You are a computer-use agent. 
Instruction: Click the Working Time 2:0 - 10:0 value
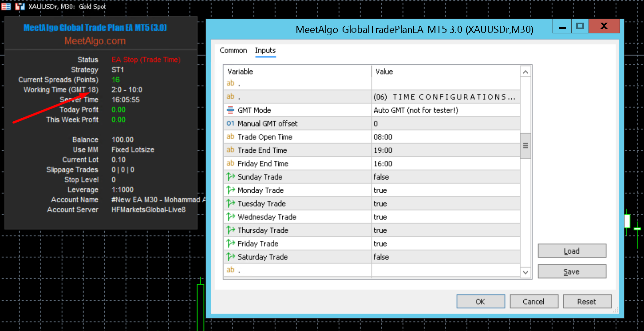pyautogui.click(x=127, y=90)
